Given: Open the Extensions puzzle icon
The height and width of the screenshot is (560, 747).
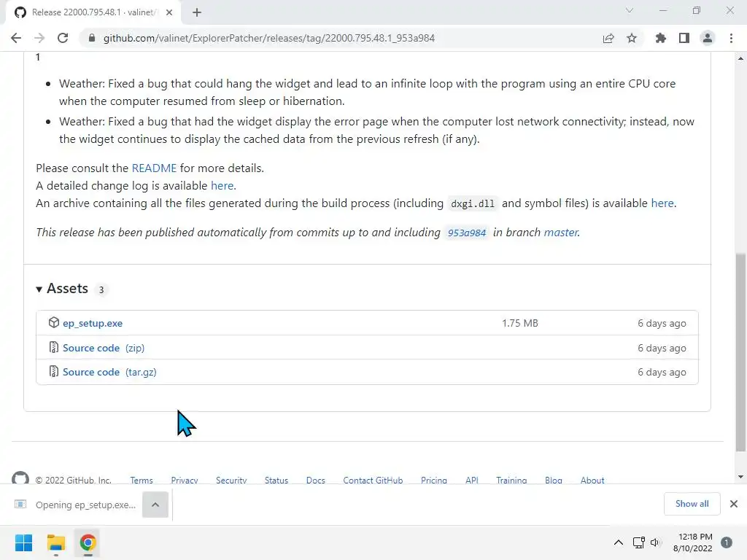Looking at the screenshot, I should pyautogui.click(x=661, y=38).
